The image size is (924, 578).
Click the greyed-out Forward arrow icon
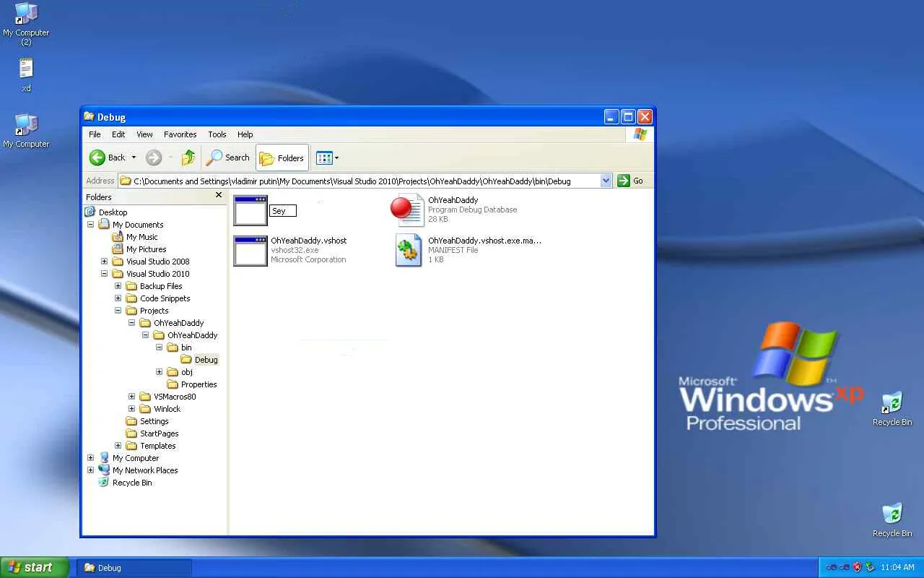153,158
